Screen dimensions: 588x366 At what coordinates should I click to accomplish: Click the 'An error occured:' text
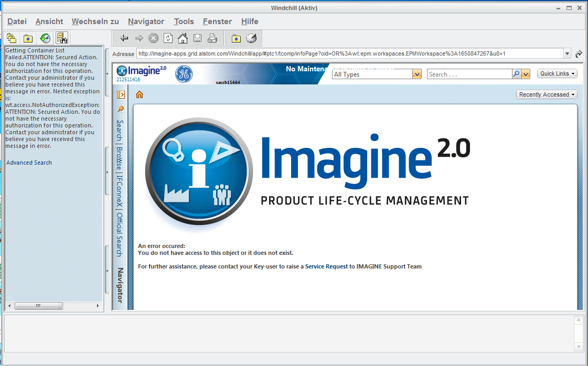point(162,246)
